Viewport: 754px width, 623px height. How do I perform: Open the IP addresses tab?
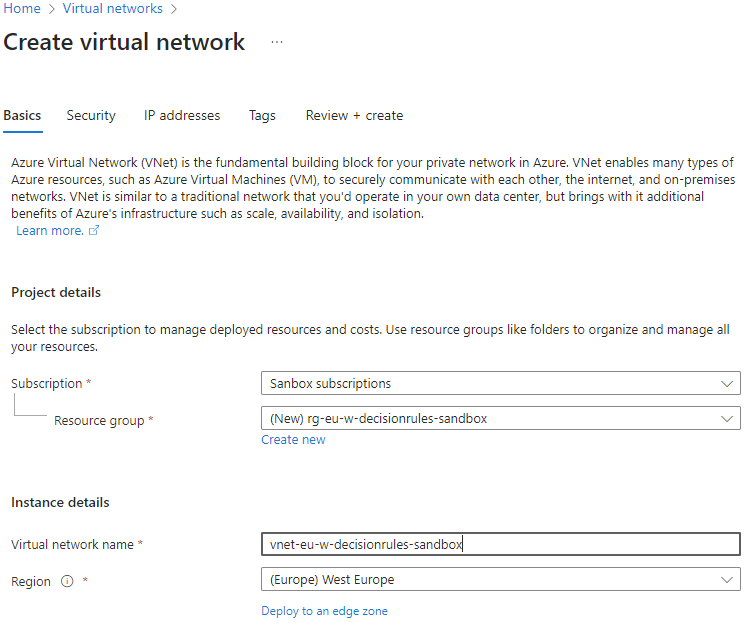[x=182, y=116]
